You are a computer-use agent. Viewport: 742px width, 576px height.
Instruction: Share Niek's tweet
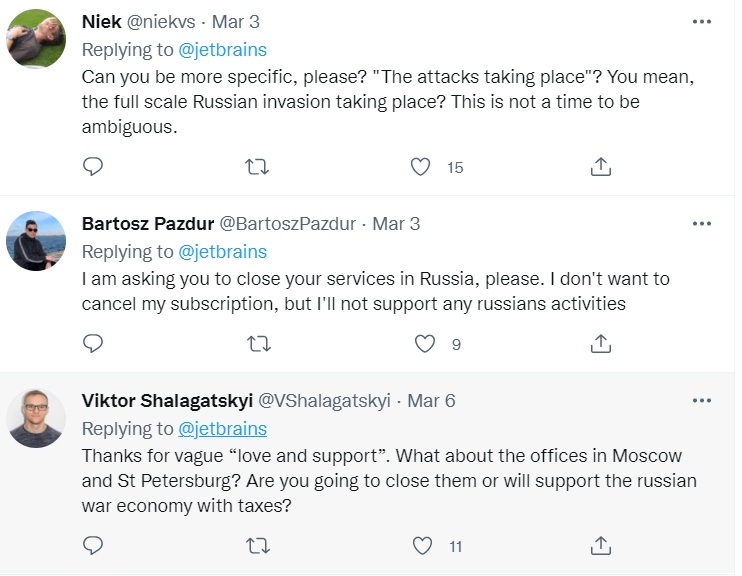601,167
